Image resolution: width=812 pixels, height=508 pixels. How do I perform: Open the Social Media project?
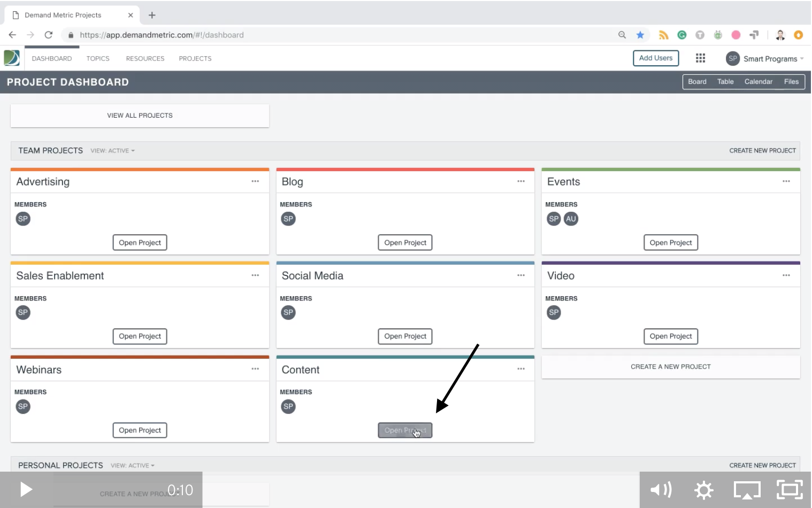pos(405,336)
